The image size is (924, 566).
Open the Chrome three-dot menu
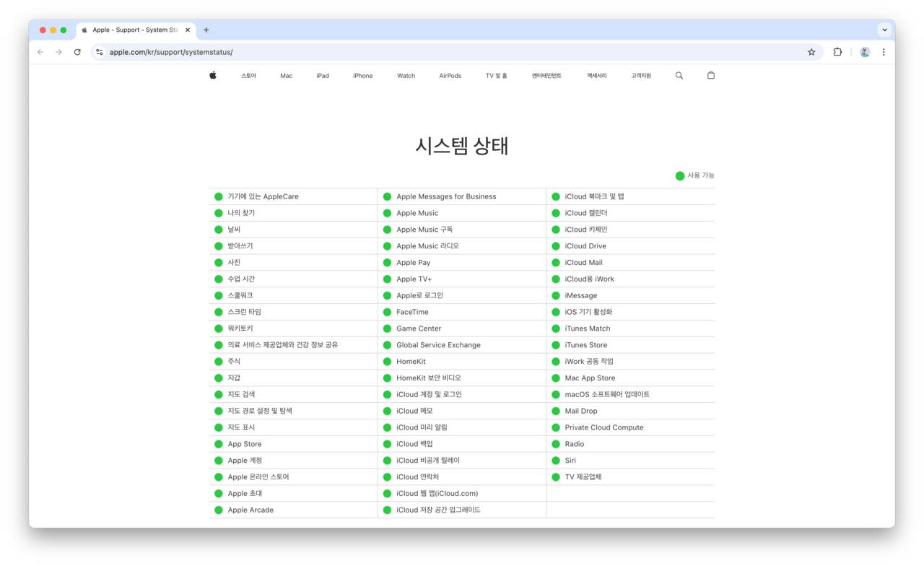pos(884,52)
